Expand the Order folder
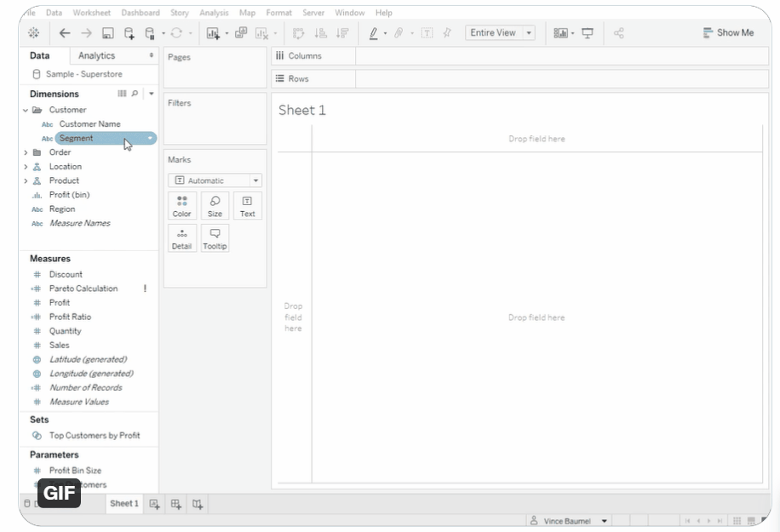Screen dimensions: 780x532 pos(26,152)
